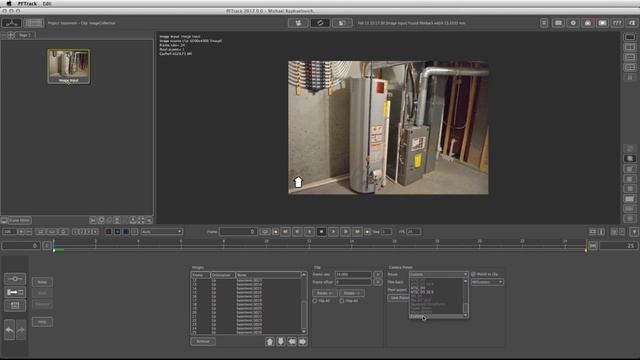
Task: Click view button number 1 in toolbar
Action: point(75,231)
